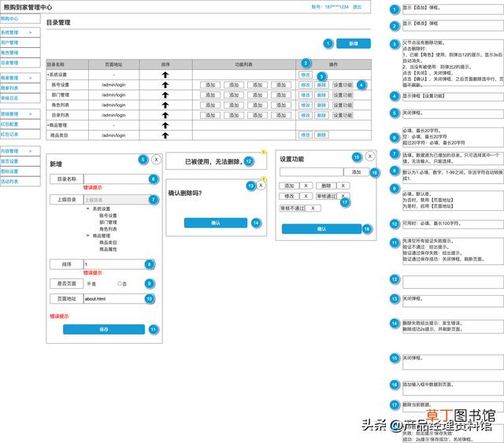Click 删除 in the 角色列表 row
Screen dimensions: 504x443
pyautogui.click(x=321, y=105)
